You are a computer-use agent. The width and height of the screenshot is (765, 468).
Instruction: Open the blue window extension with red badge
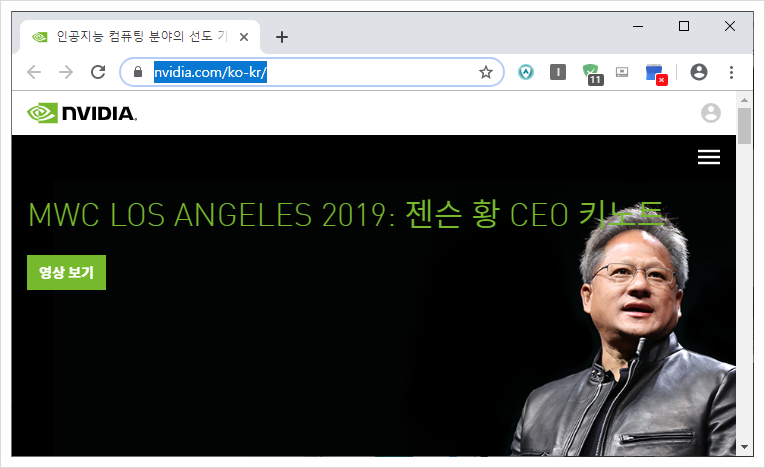[x=656, y=74]
